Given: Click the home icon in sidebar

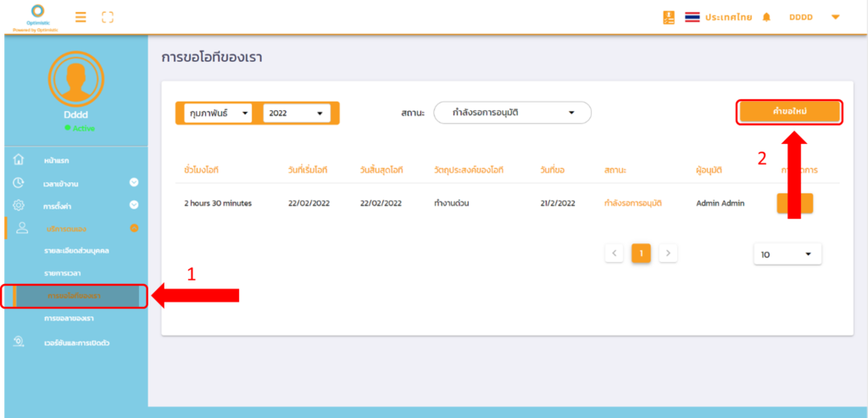Looking at the screenshot, I should (x=19, y=159).
